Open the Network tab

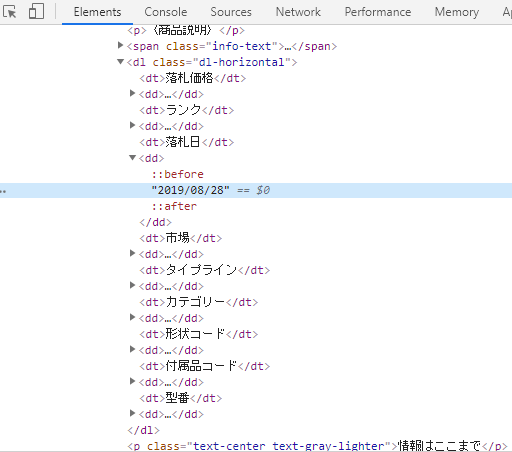(x=298, y=12)
